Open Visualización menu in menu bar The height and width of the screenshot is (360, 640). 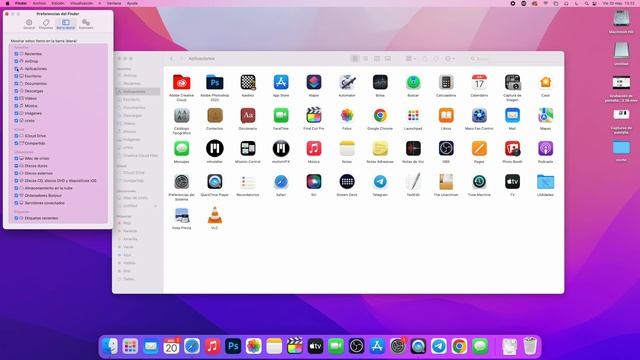tap(81, 3)
